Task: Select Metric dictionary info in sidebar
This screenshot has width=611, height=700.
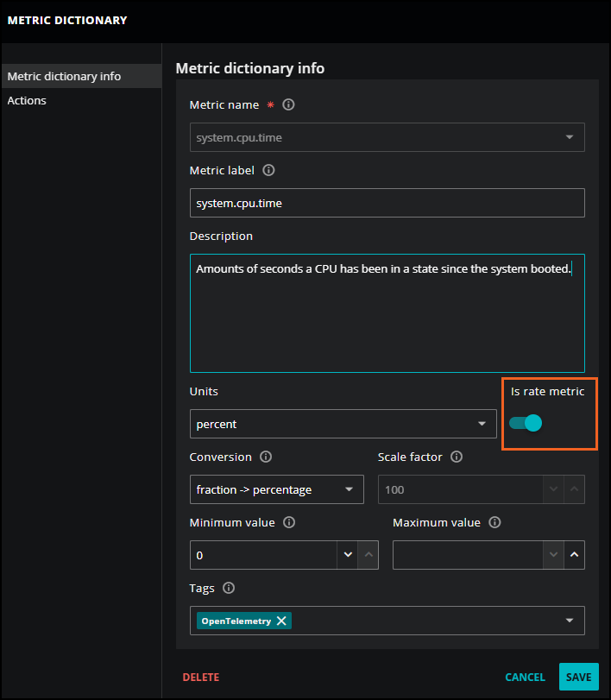Action: pos(82,76)
